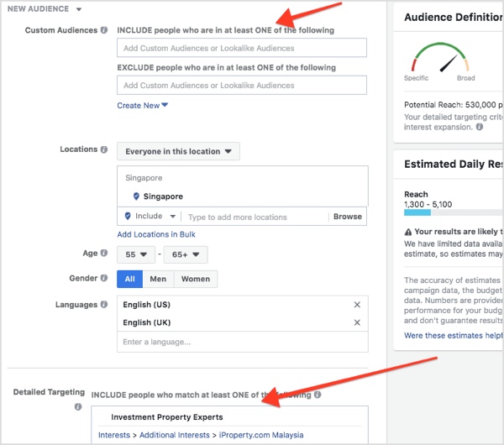Click the interest expansion info icon
The height and width of the screenshot is (445, 504).
click(480, 127)
